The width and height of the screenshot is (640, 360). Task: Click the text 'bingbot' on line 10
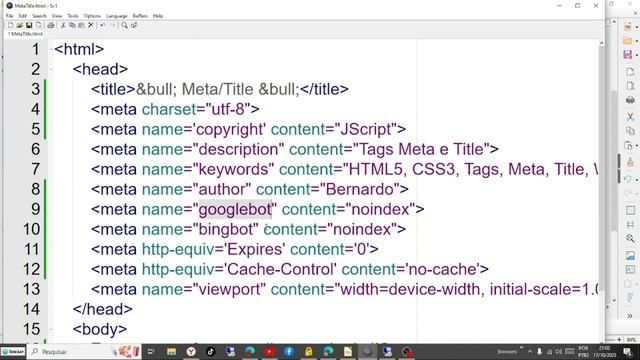(x=226, y=229)
